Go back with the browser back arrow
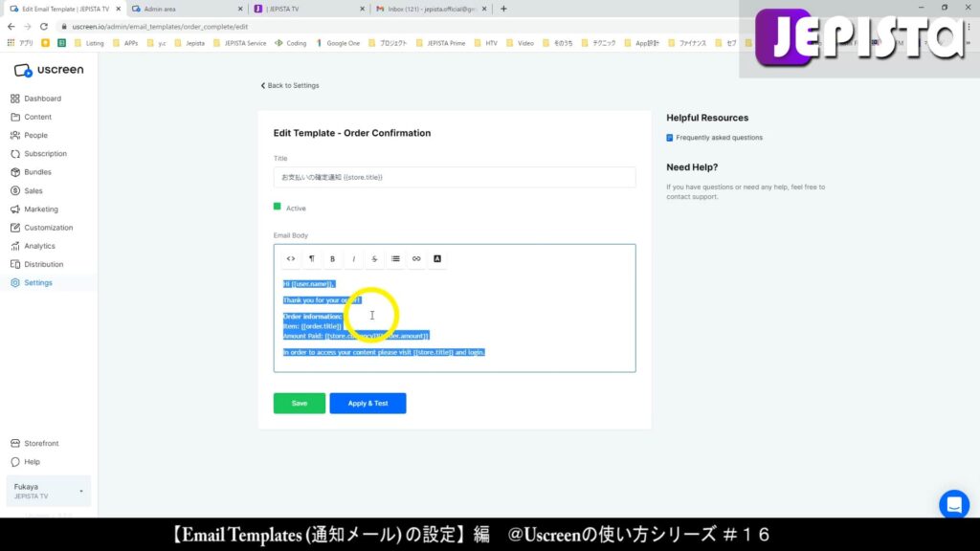The image size is (980, 551). (11, 27)
